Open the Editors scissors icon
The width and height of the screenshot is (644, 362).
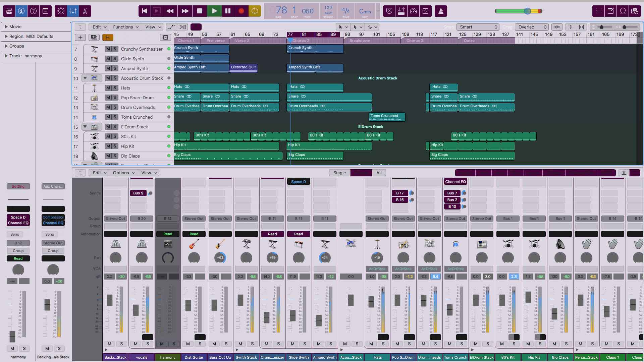coord(85,11)
